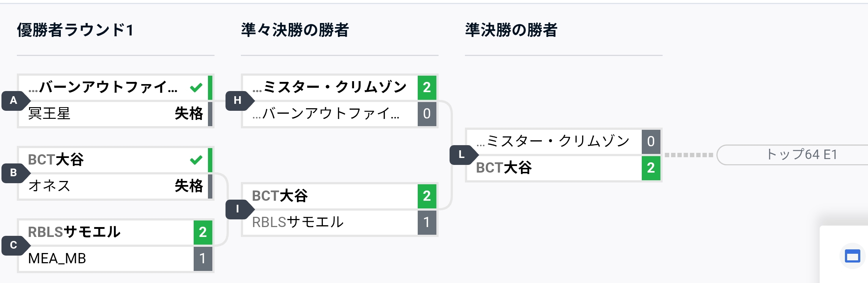Select RBLSサモエル in match C
This screenshot has width=868, height=283.
[x=74, y=232]
